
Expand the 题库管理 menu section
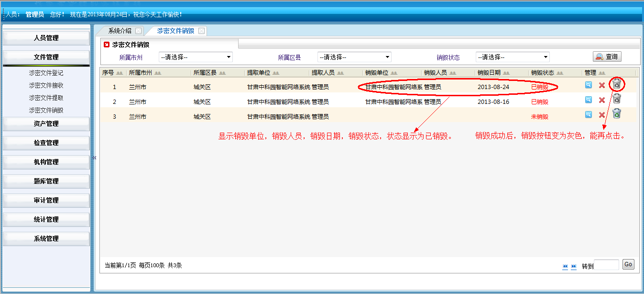pos(46,181)
